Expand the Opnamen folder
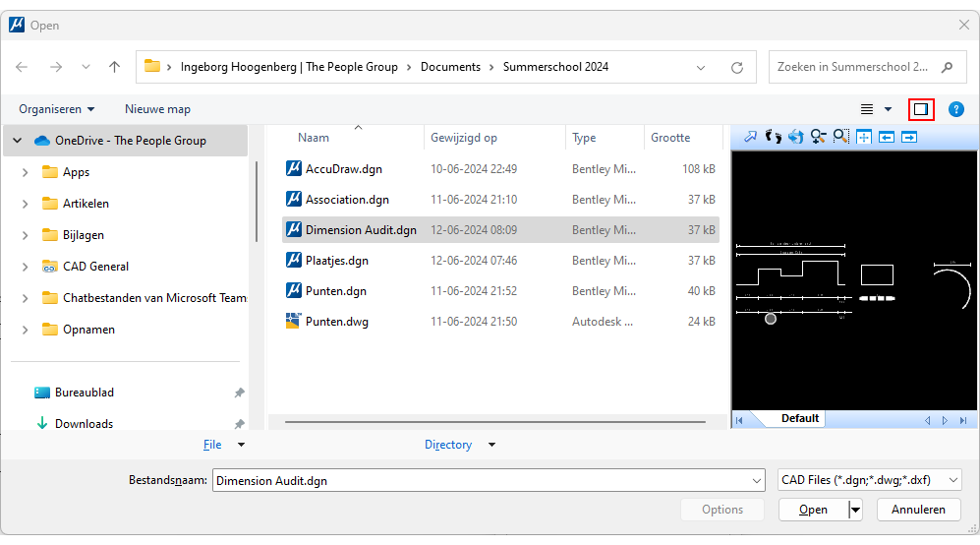 [25, 330]
